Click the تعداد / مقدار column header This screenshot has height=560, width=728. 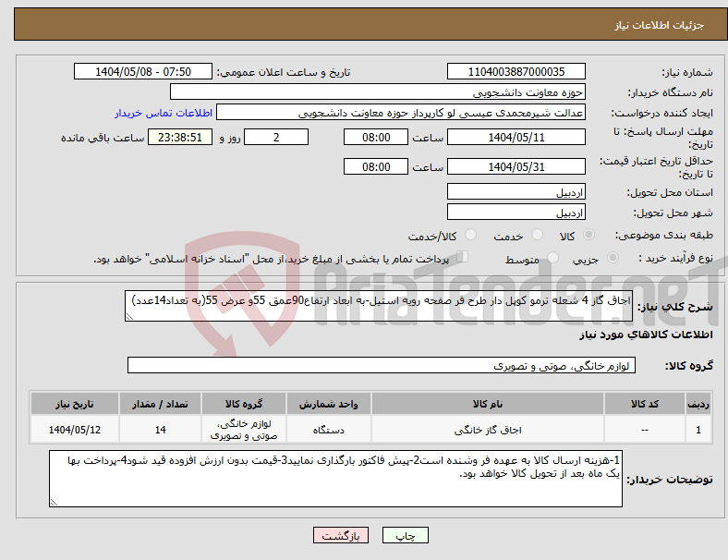[x=160, y=404]
